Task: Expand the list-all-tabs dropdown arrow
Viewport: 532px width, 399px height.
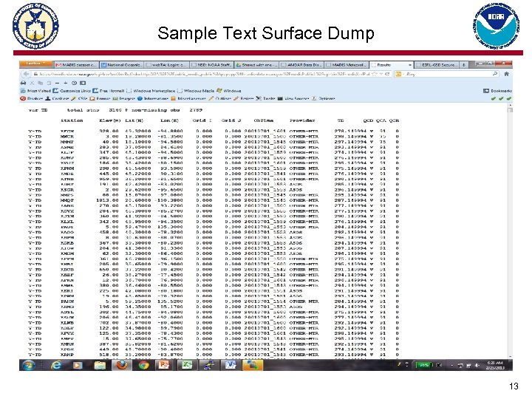Action: [410, 65]
